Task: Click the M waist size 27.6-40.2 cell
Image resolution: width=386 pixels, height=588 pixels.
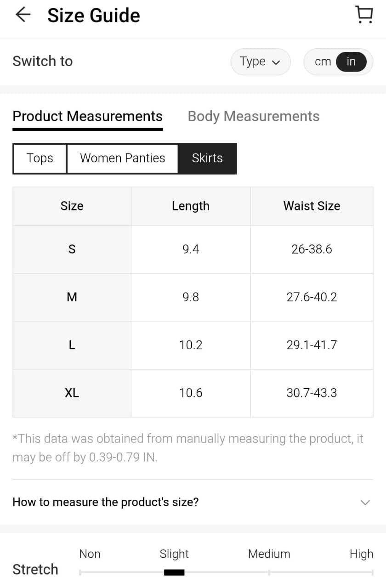Action: point(312,297)
